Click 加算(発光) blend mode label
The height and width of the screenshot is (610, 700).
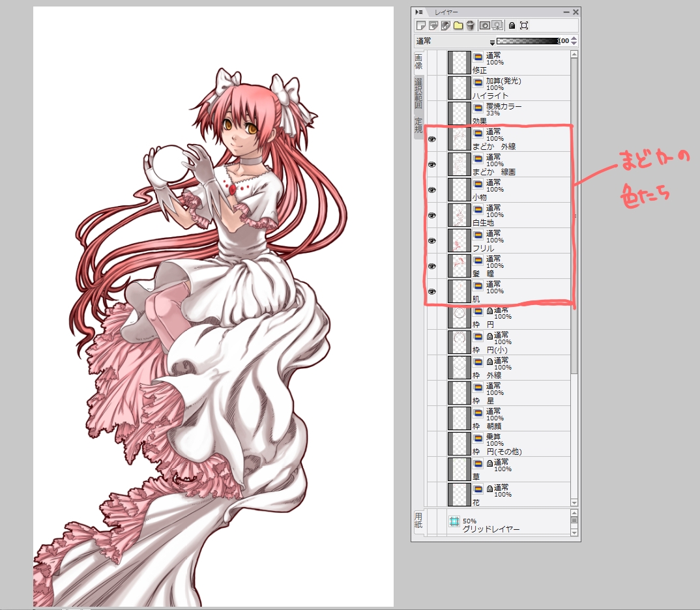(x=504, y=81)
